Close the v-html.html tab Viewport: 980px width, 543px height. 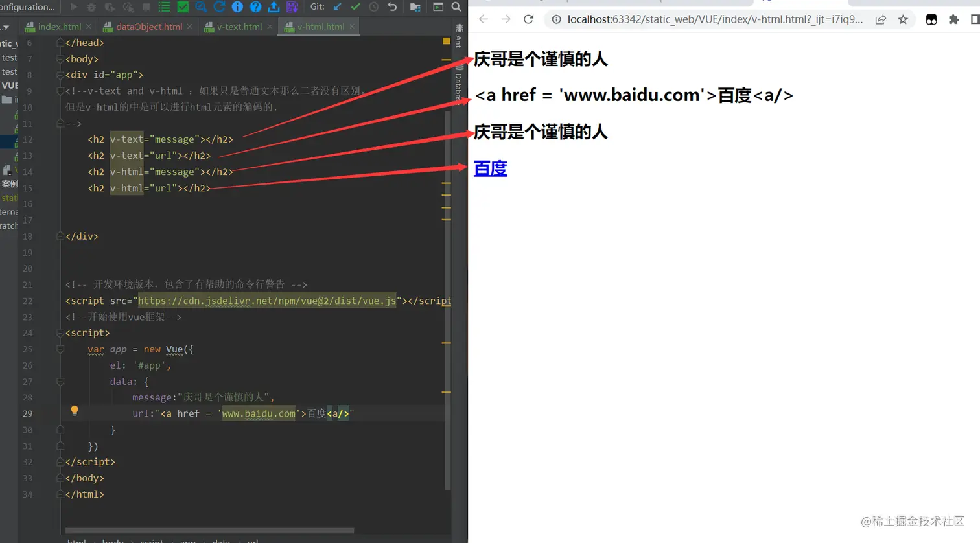[352, 27]
